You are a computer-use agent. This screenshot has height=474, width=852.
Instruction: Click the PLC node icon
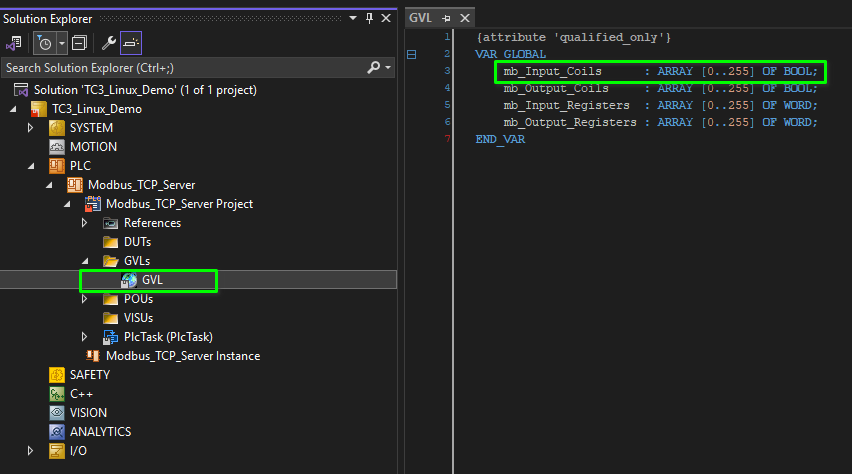(x=57, y=166)
